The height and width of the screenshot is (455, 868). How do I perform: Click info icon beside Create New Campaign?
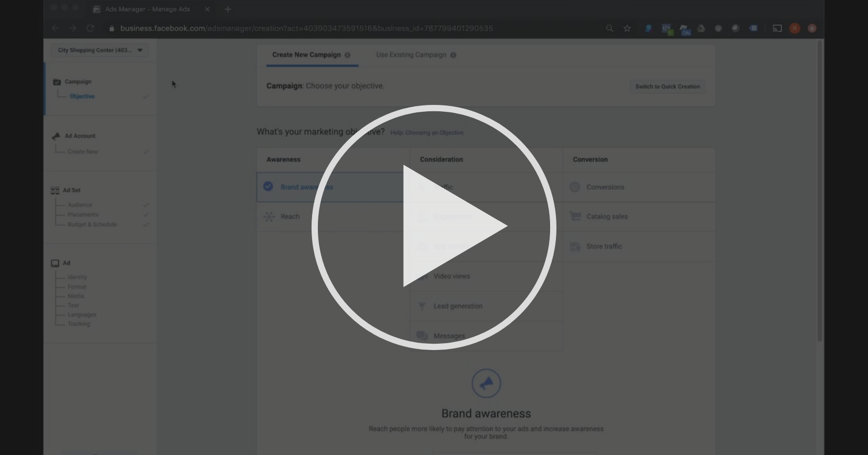pos(347,55)
